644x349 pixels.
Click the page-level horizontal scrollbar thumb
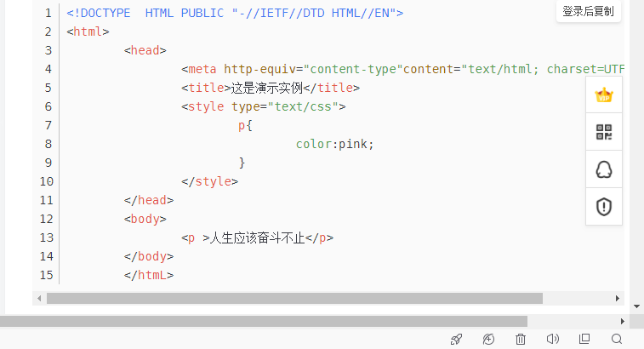(x=264, y=321)
